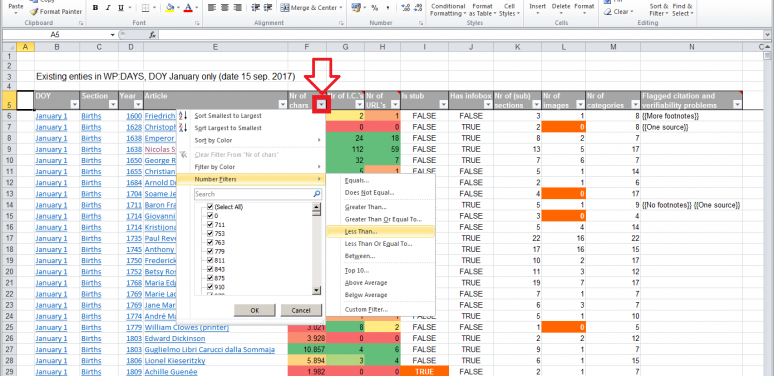
Task: Open the Font dialog launcher
Action: click(x=197, y=23)
